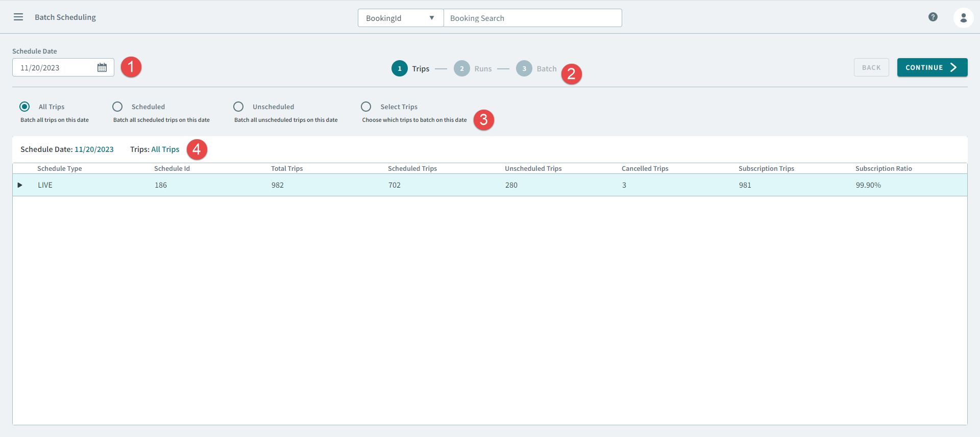Click the LIVE schedule type cell

click(x=45, y=185)
